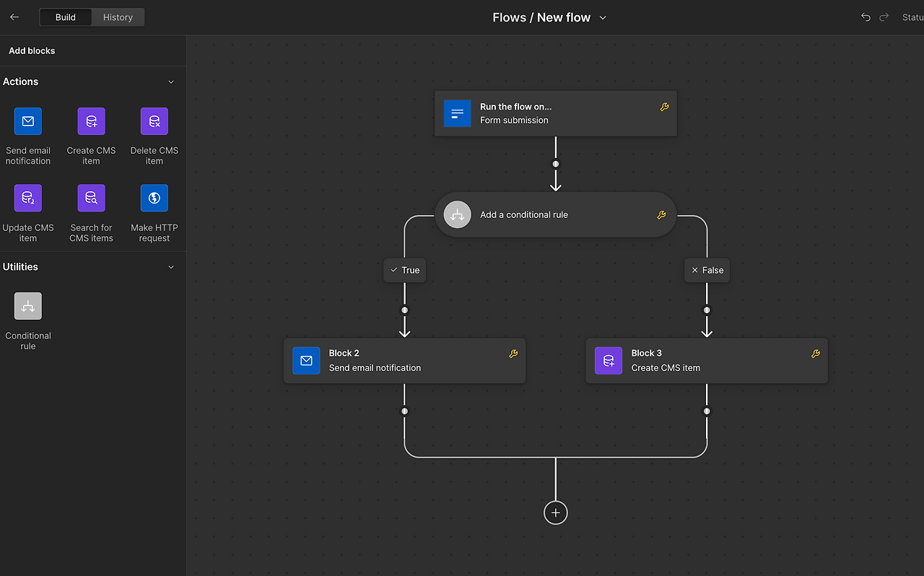
Task: Select the Build tab
Action: pyautogui.click(x=66, y=17)
